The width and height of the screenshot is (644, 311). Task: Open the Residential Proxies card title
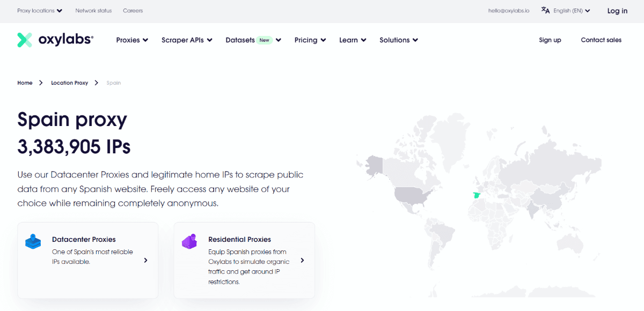pos(239,240)
